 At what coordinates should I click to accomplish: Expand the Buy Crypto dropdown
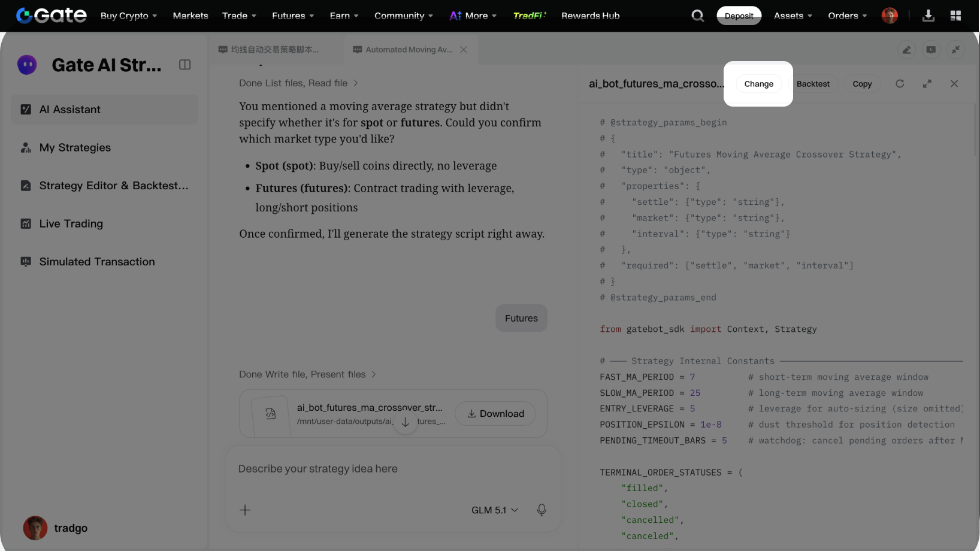coord(129,16)
